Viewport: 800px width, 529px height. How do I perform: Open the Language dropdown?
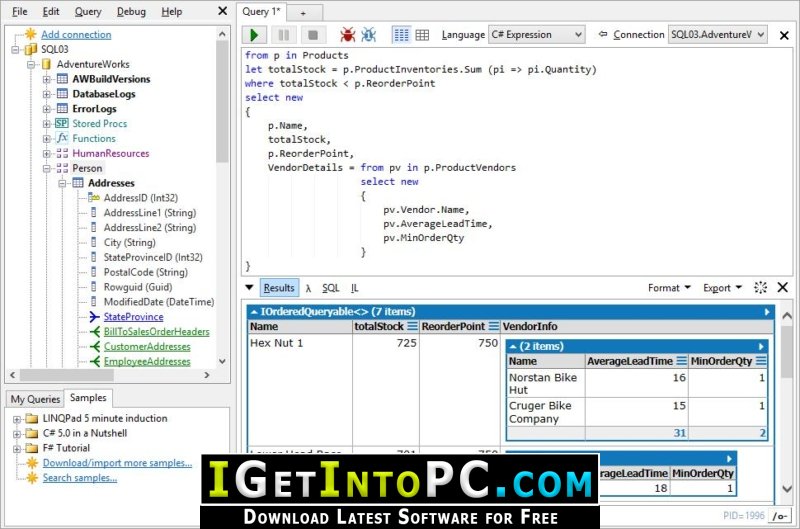coord(536,35)
